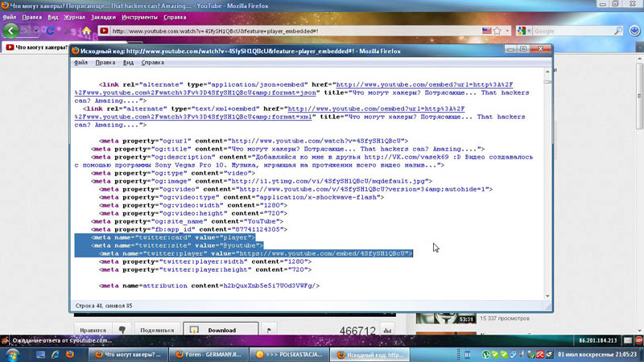Screen dimensions: 644x362
Task: Click the og:video:type shockwave-flash line
Action: click(242, 197)
